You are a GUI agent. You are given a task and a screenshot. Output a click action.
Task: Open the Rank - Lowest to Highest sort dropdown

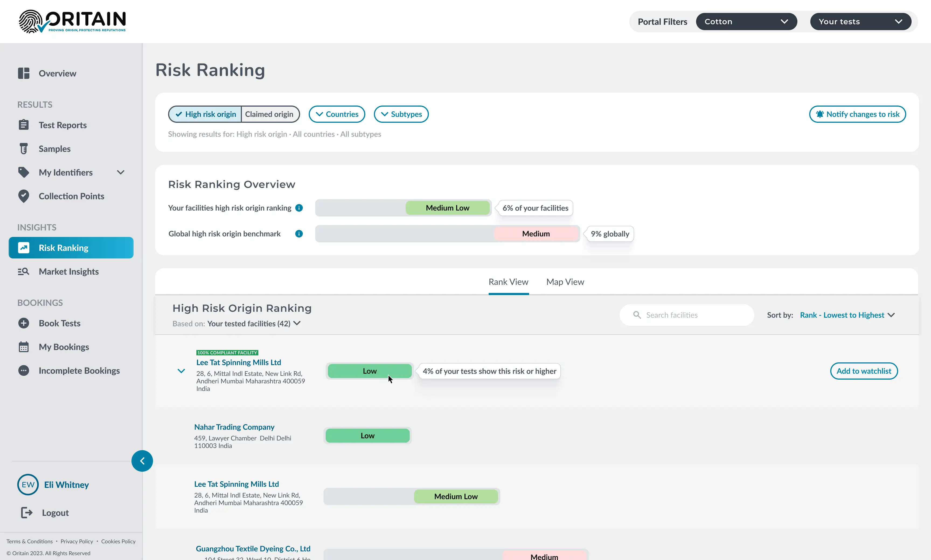tap(847, 315)
